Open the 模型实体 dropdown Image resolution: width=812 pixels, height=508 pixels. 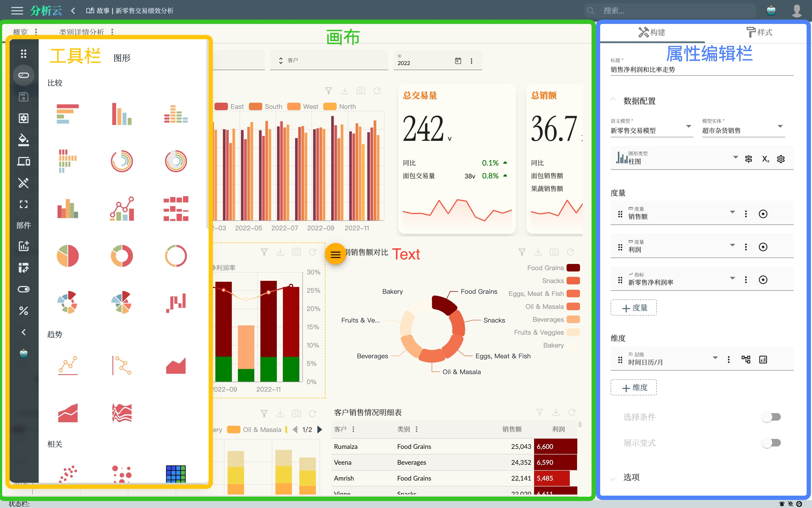(x=743, y=127)
